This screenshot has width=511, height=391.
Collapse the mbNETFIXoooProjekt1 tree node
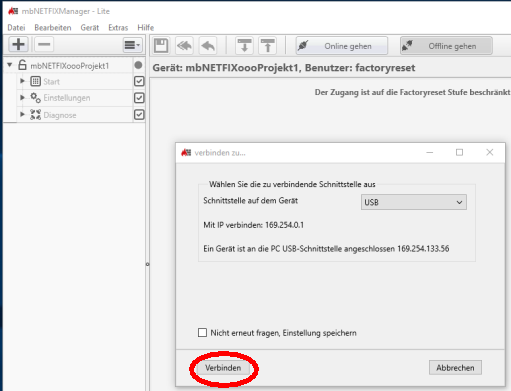[10, 65]
